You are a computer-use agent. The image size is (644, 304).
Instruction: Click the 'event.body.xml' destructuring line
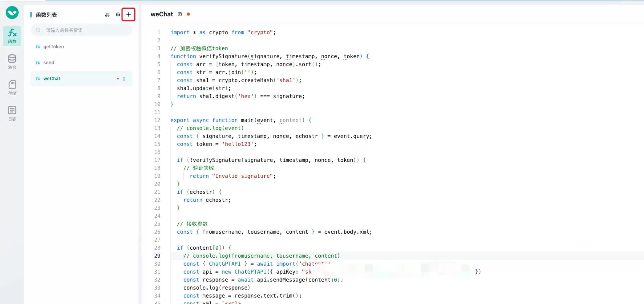point(275,232)
